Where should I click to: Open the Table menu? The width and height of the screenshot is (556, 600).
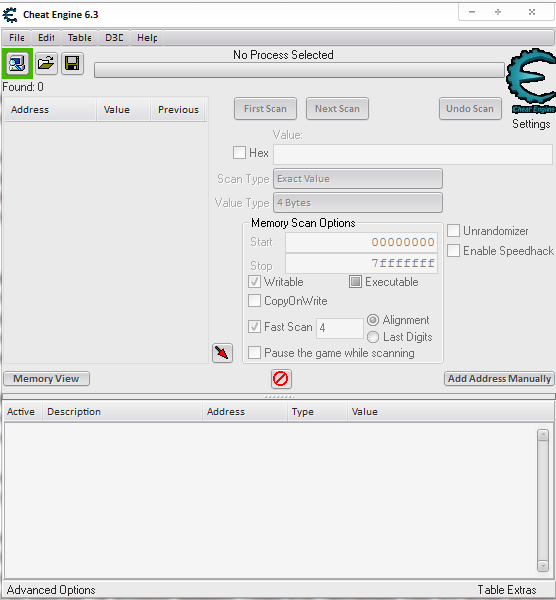click(x=79, y=38)
